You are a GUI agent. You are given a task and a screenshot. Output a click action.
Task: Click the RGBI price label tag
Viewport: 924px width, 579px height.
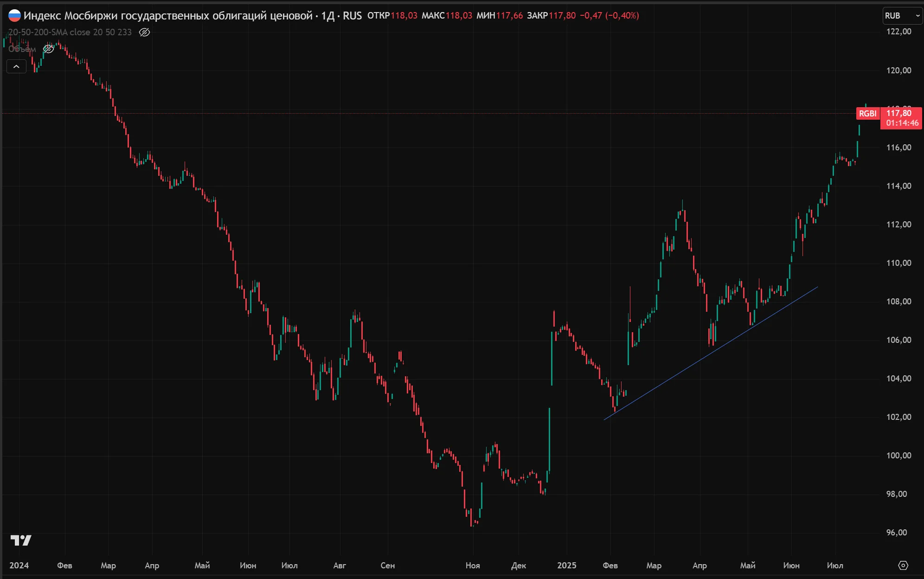point(867,114)
